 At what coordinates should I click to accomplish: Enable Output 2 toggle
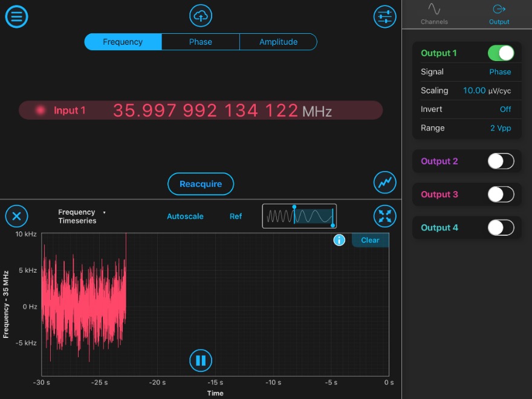[x=501, y=161]
